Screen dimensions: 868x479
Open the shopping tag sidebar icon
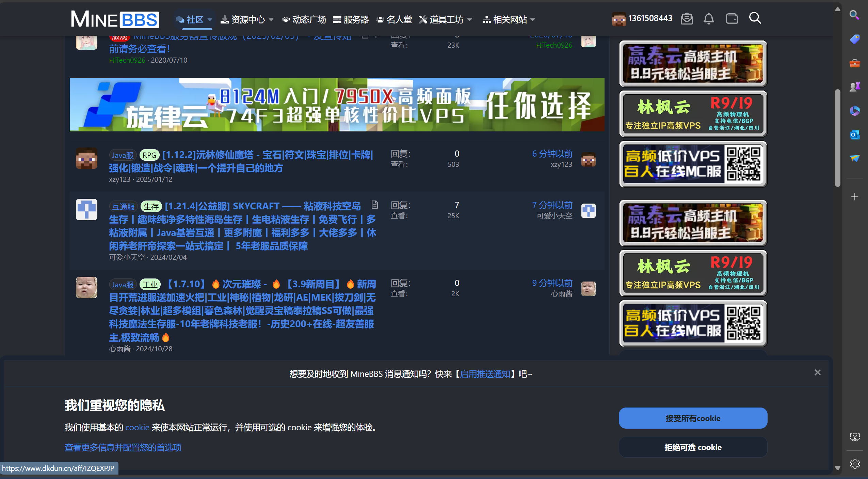tap(854, 39)
